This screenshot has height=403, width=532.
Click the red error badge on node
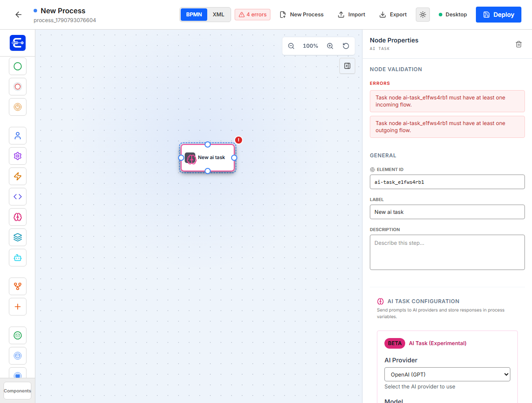(x=239, y=140)
